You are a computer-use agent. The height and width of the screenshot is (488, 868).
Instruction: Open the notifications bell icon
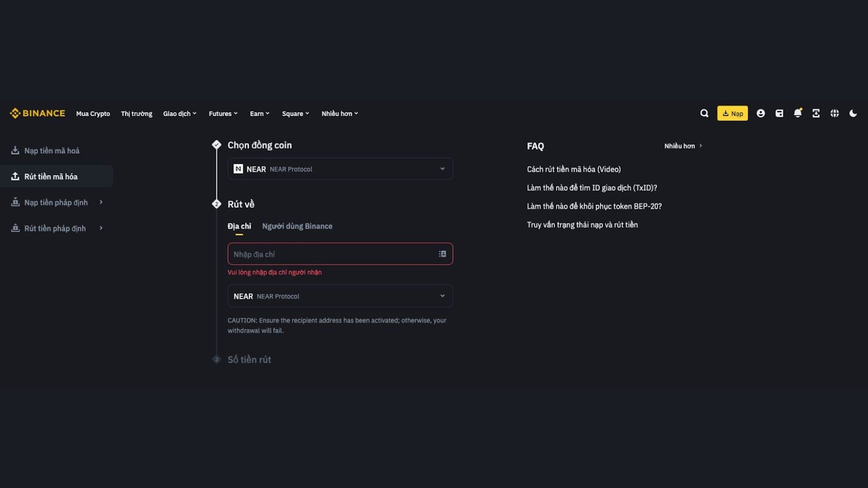point(797,113)
